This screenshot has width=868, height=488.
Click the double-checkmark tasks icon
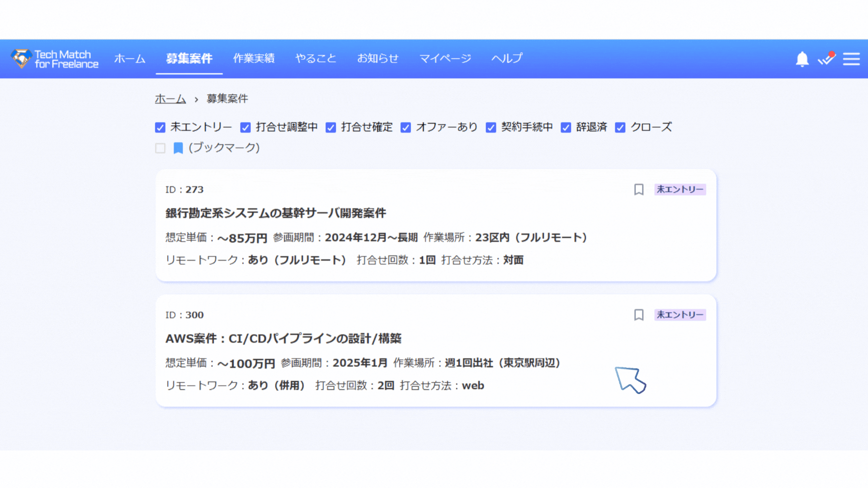[826, 59]
